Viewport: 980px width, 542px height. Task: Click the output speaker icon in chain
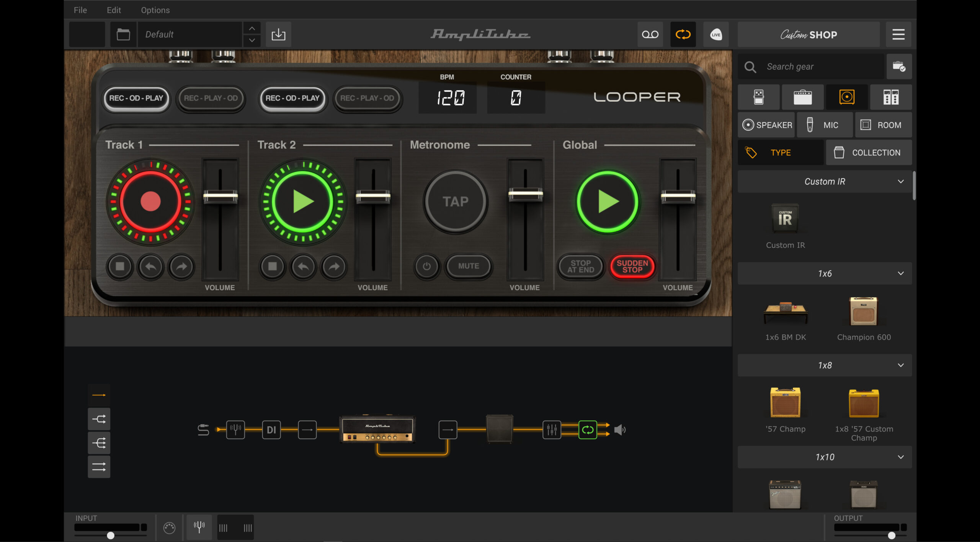click(620, 430)
